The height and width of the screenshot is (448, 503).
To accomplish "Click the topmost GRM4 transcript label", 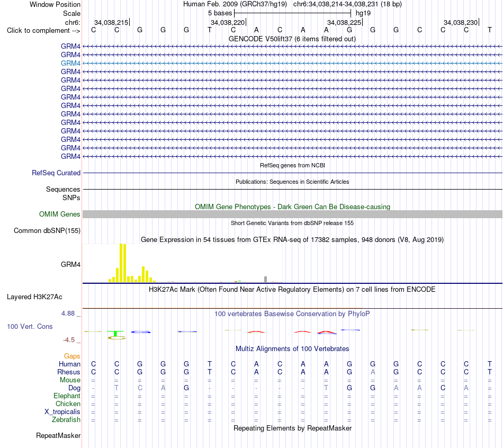I will [x=70, y=46].
